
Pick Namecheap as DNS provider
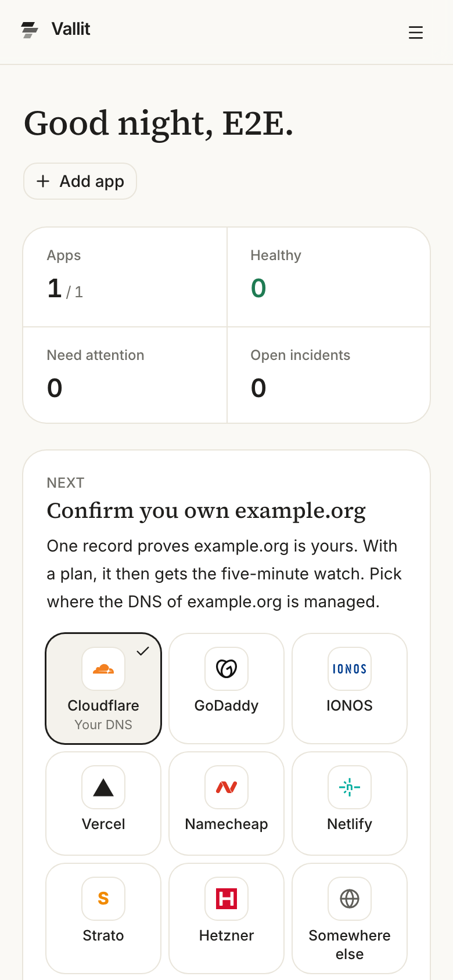pos(227,804)
